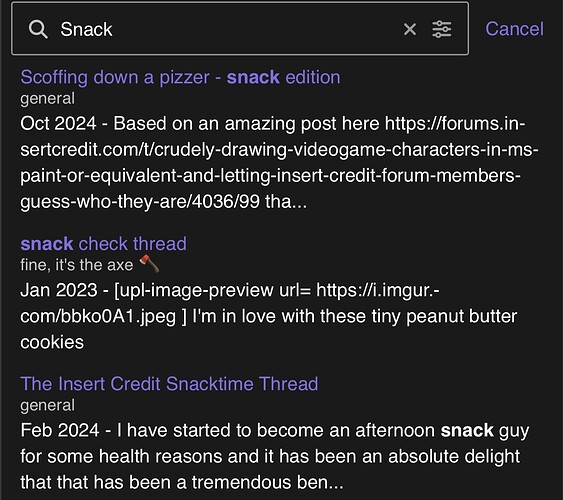The height and width of the screenshot is (500, 563).
Task: Cancel the search
Action: pyautogui.click(x=514, y=29)
